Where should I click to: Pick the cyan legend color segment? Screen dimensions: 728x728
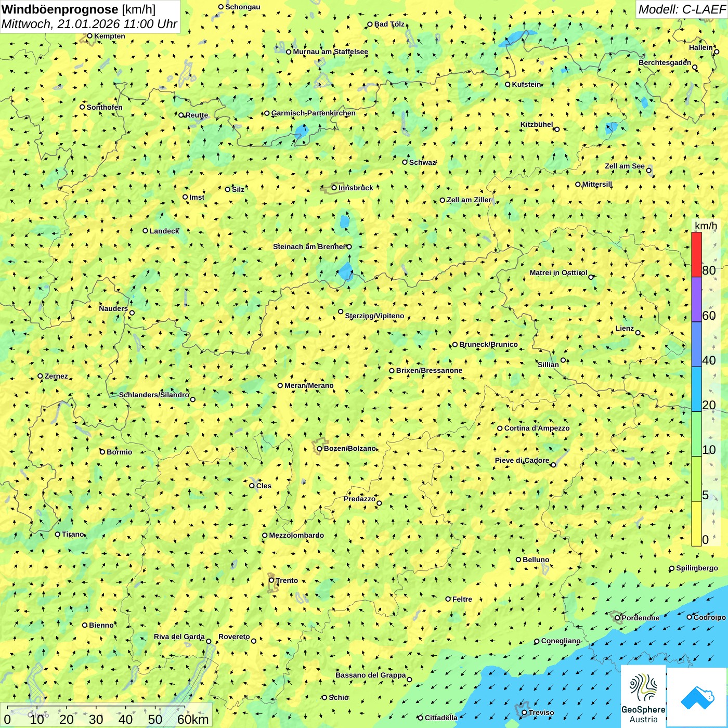[x=696, y=389]
